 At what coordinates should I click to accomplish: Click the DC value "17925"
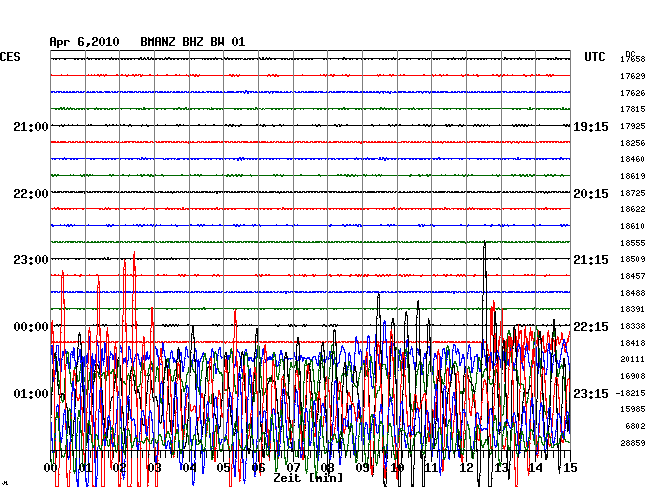[633, 126]
